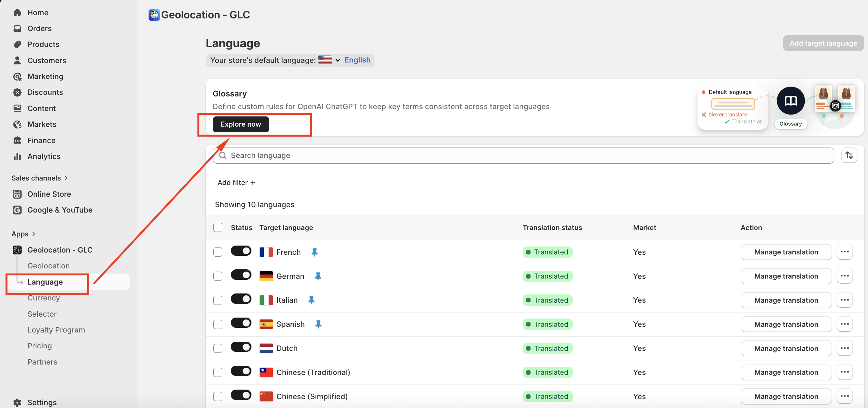Viewport: 868px width, 408px height.
Task: Click the pin icon next to French
Action: (x=314, y=252)
